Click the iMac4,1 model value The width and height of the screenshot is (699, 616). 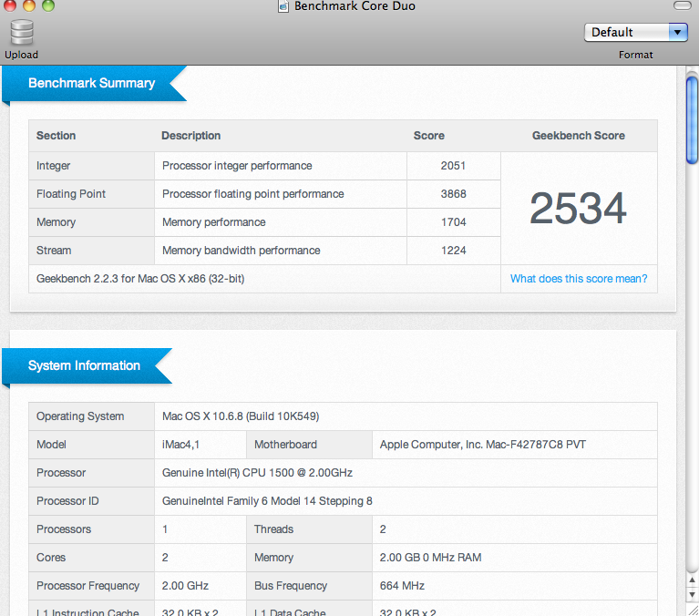(x=180, y=445)
